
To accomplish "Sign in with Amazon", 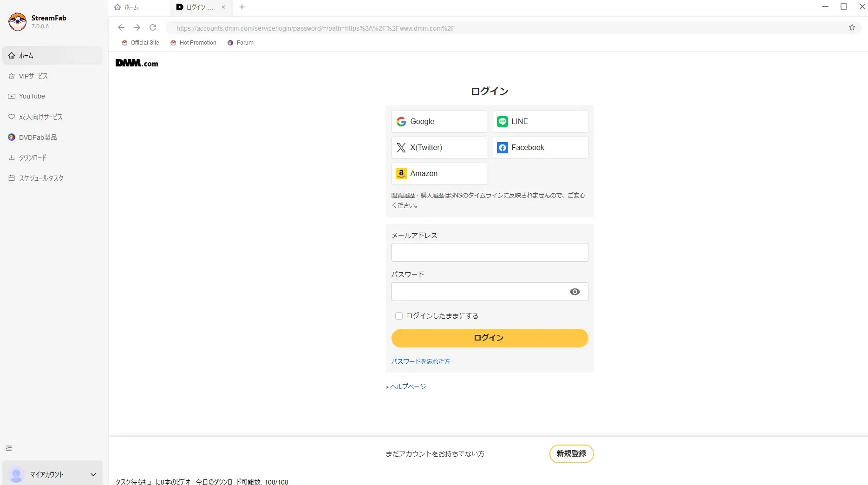I will 439,174.
